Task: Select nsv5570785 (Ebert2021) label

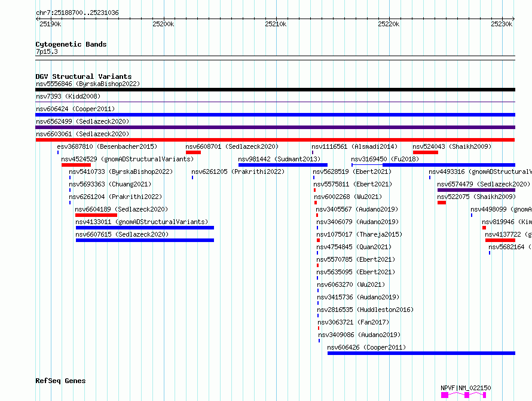Action: tap(356, 259)
